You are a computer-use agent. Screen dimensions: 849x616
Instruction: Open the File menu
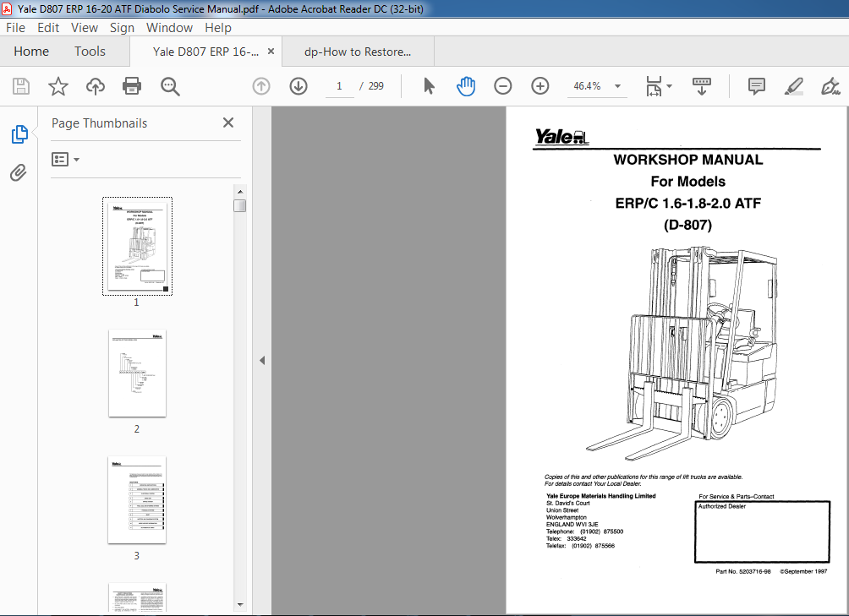(x=15, y=28)
